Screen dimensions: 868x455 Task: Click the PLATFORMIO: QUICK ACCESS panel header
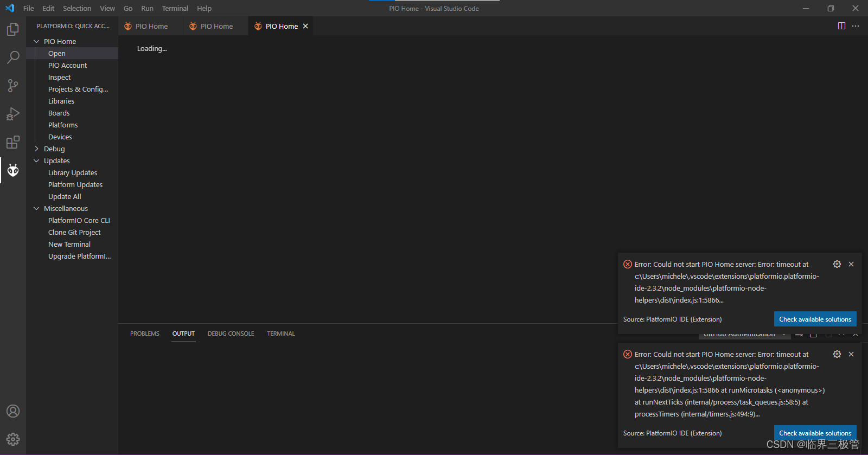click(73, 26)
